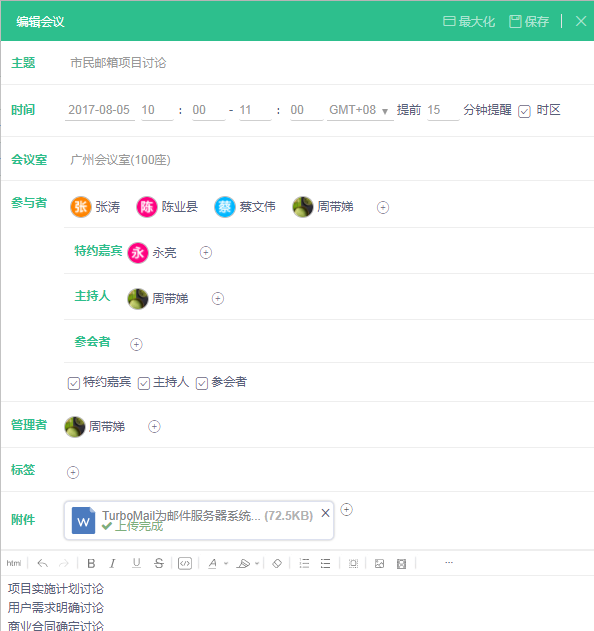The image size is (594, 631).
Task: Add a 参会者 attendee
Action: [x=136, y=344]
